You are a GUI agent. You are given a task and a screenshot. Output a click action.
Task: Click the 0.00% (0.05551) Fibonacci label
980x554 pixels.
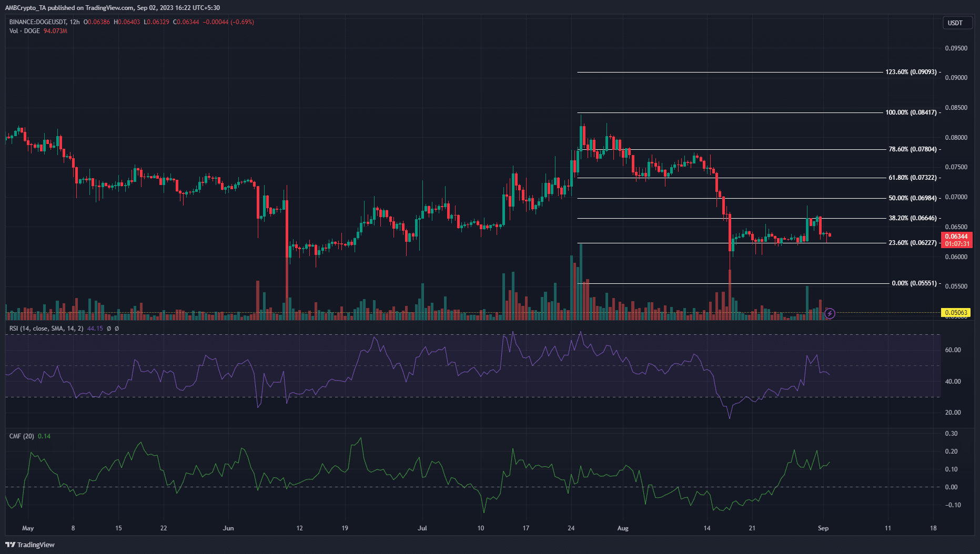pos(914,283)
